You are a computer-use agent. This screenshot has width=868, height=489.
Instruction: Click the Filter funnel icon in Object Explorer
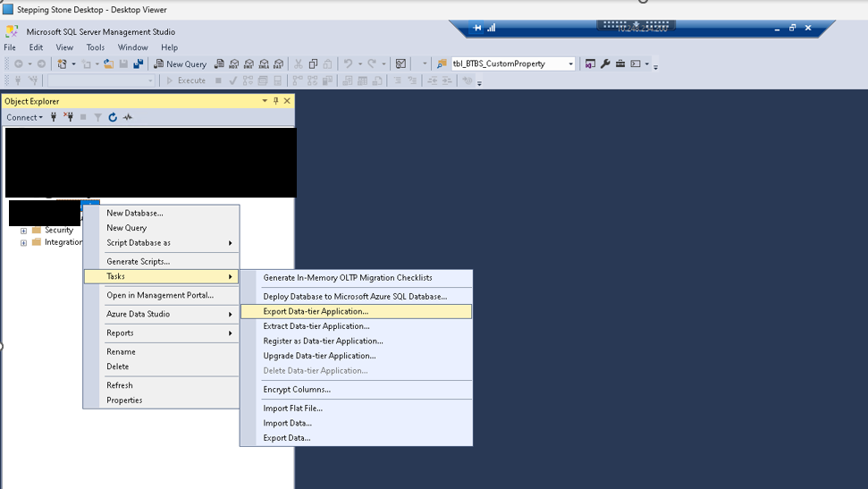click(97, 117)
